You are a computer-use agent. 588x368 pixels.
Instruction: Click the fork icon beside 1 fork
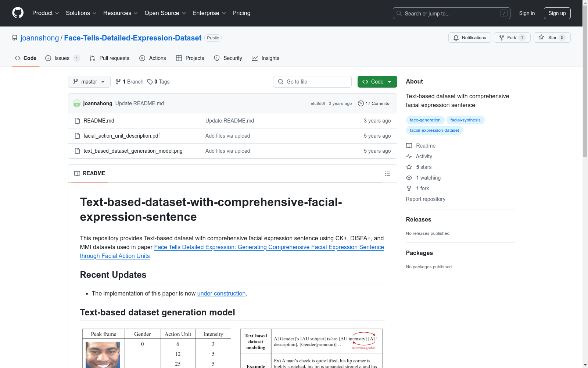point(409,188)
